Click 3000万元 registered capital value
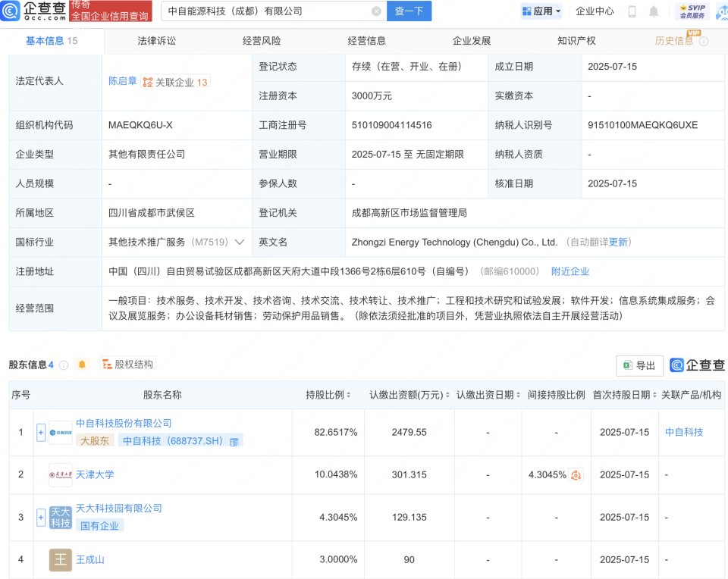 click(x=372, y=95)
